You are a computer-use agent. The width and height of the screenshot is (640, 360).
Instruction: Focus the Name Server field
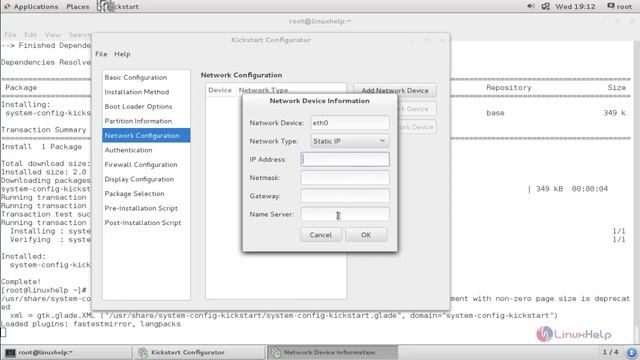[x=345, y=214]
